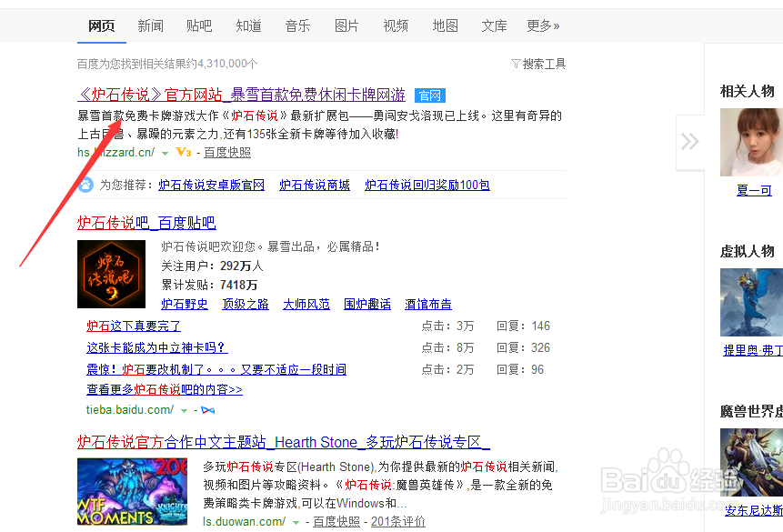Click the 官网 badge

[430, 95]
